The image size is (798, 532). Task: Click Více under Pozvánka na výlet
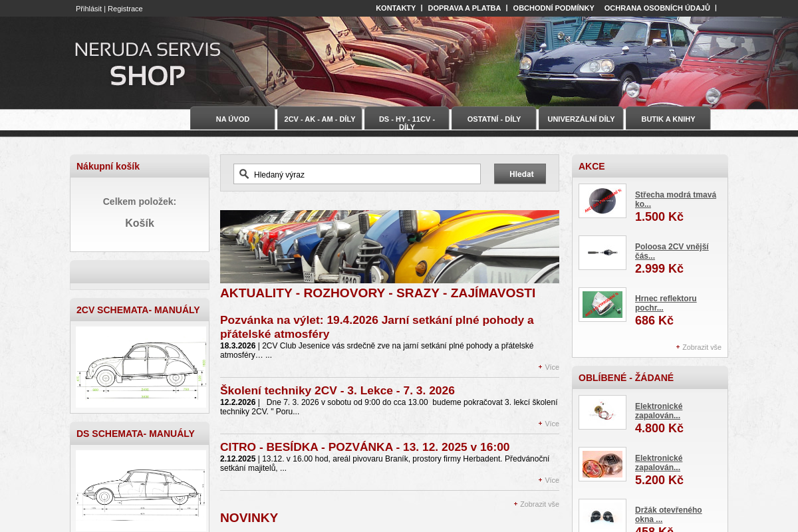[551, 367]
